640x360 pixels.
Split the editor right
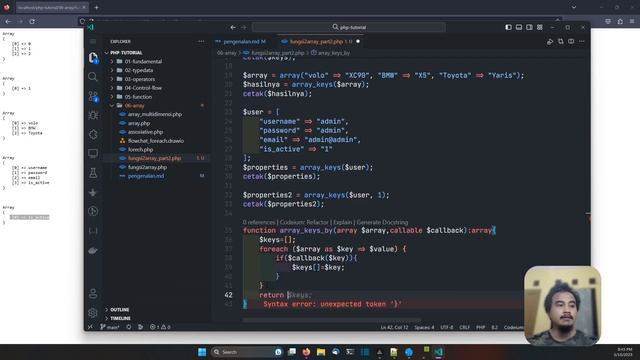(571, 41)
